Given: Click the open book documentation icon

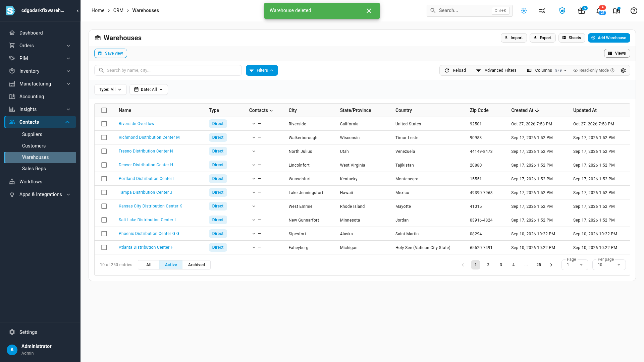Looking at the screenshot, I should 616,11.
